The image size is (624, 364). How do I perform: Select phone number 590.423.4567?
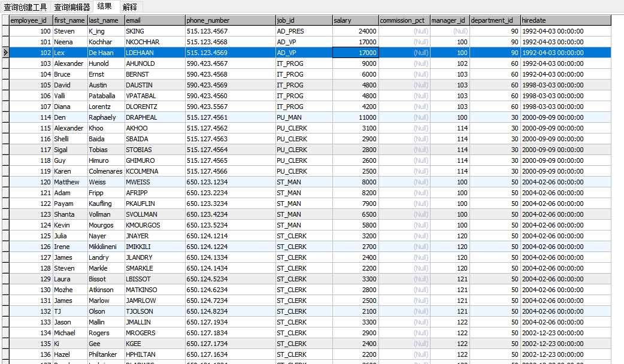[x=231, y=63]
